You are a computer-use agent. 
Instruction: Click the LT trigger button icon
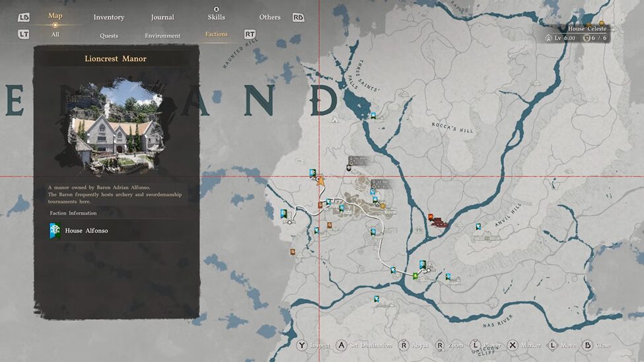point(24,34)
